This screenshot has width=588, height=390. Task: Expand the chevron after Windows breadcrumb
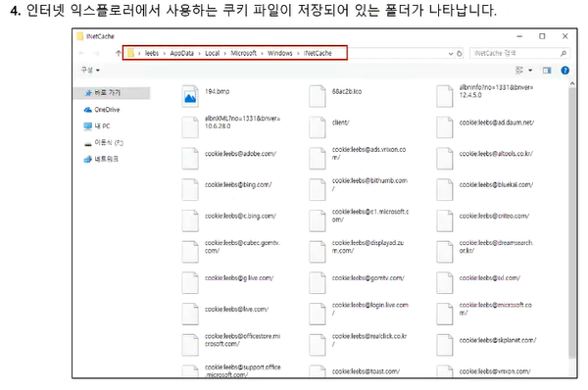pos(298,54)
